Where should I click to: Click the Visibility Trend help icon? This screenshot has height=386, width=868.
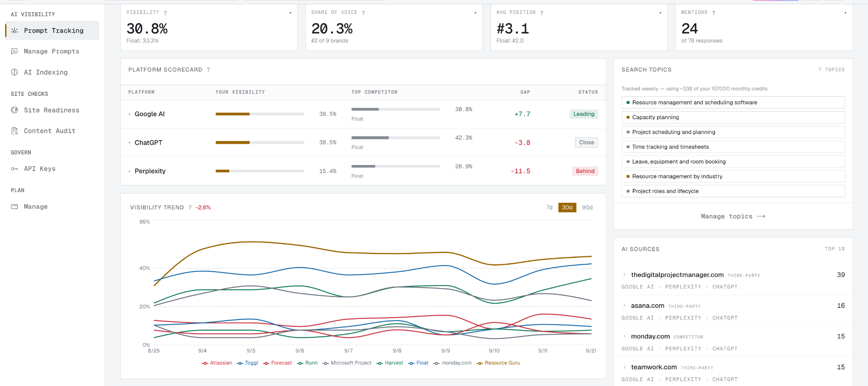pyautogui.click(x=190, y=207)
